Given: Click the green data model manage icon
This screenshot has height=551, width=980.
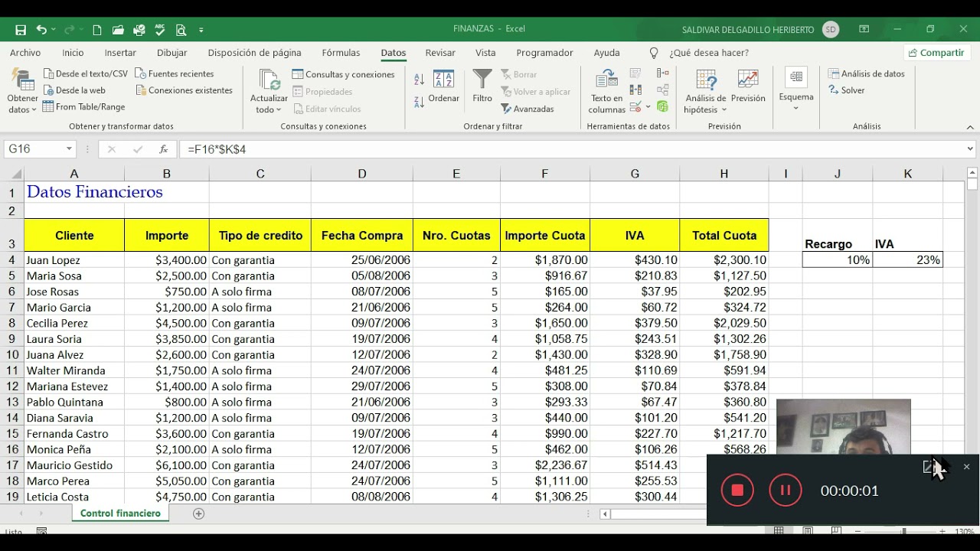Looking at the screenshot, I should pyautogui.click(x=663, y=106).
